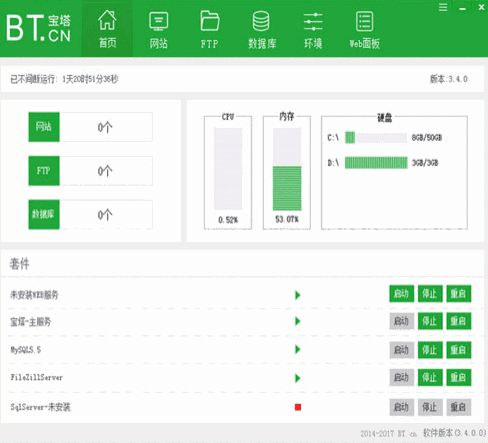Click the C:\ disk usage bar

(x=376, y=138)
